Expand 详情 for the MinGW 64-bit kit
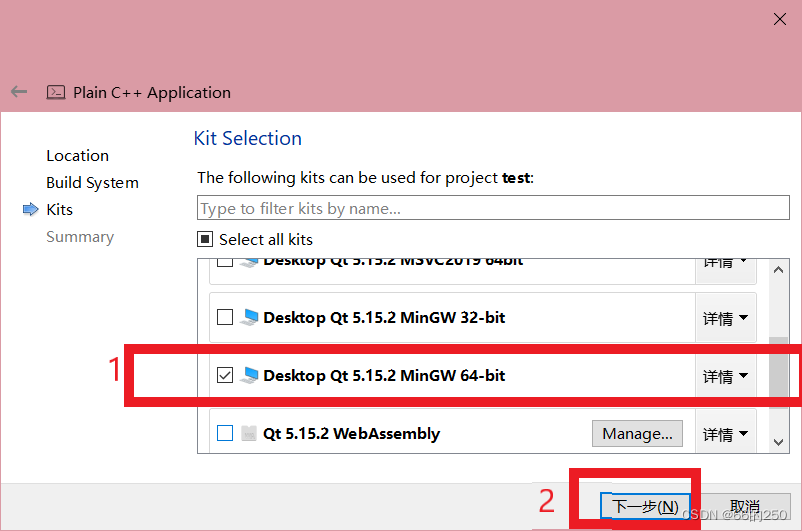 [x=725, y=375]
